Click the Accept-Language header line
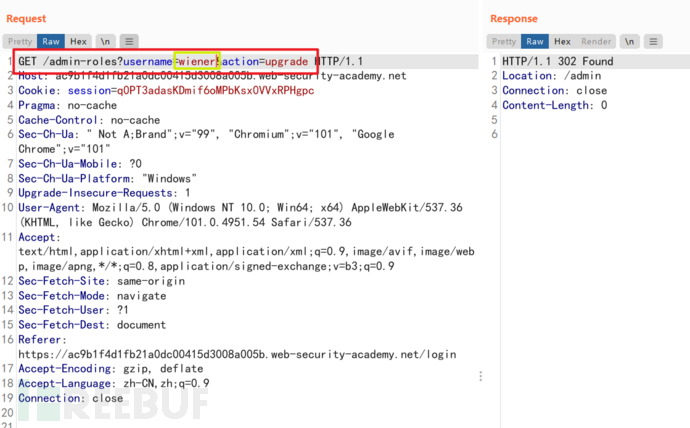The width and height of the screenshot is (690, 428). 114,384
